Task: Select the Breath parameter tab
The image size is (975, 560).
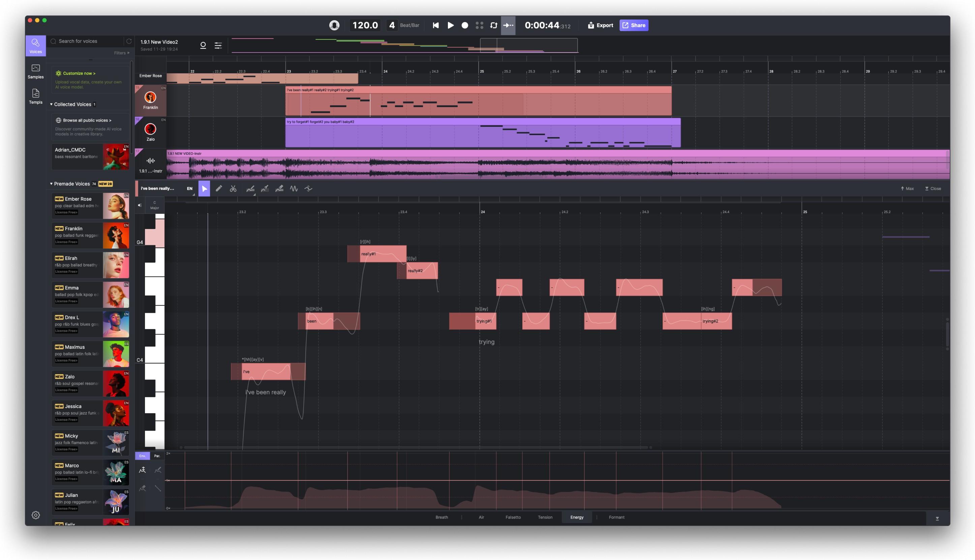Action: click(x=441, y=517)
